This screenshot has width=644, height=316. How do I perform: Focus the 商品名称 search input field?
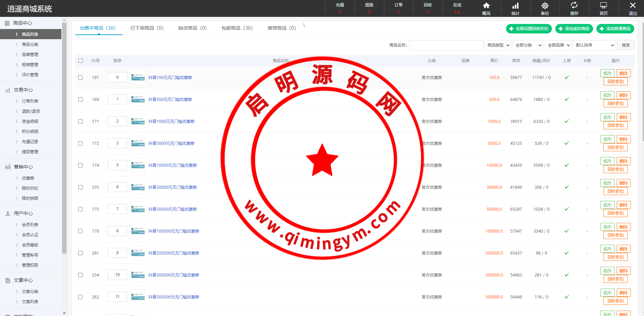[x=446, y=45]
